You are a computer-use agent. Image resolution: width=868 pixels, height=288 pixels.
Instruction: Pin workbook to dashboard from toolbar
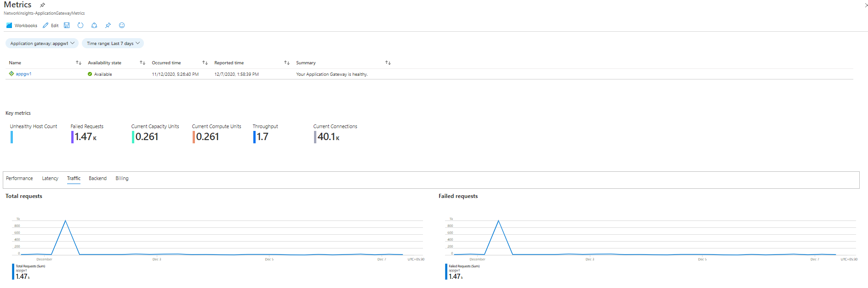pos(108,25)
